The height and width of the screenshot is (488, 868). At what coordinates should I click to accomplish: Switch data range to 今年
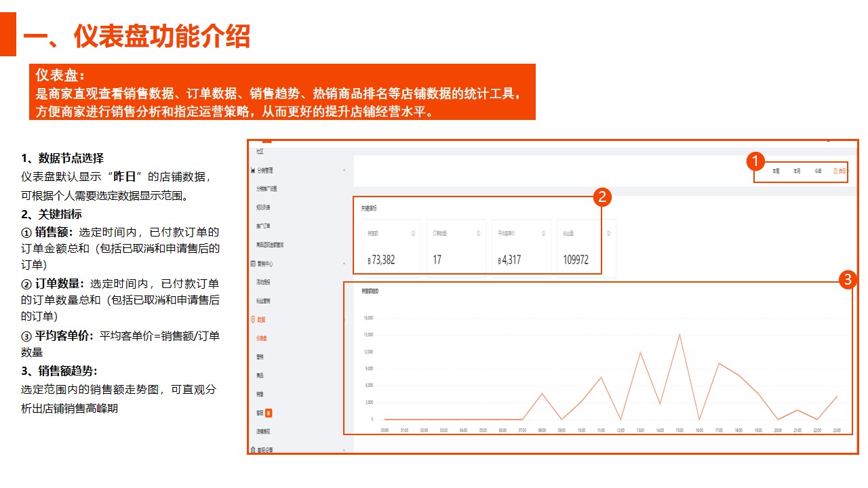tap(818, 171)
